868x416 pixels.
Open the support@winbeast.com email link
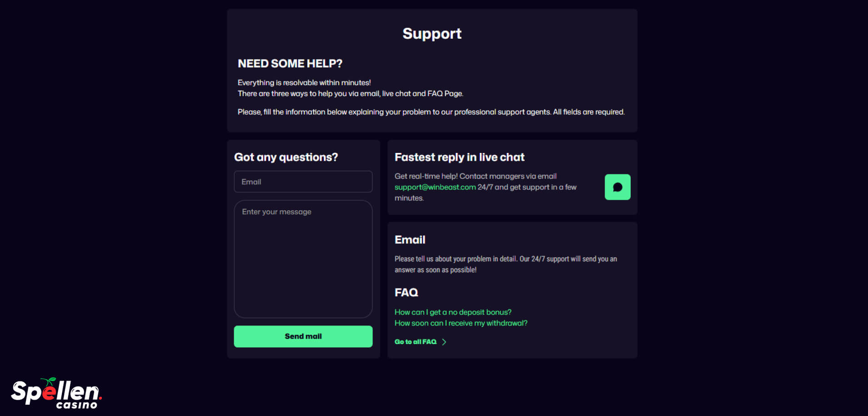click(x=435, y=187)
